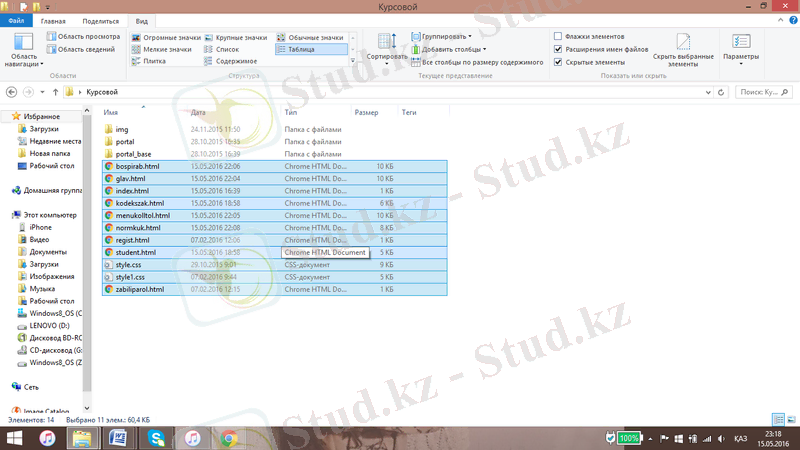Tick the Item check boxes (Флажки элементов) checkbox

pyautogui.click(x=558, y=36)
